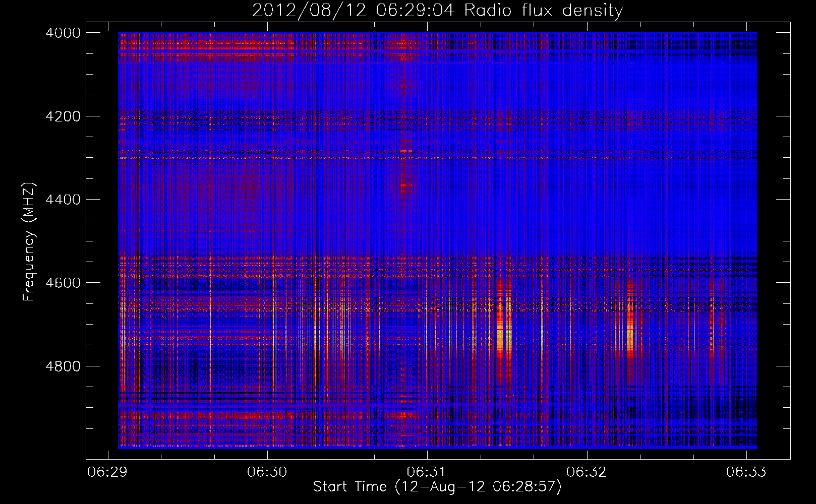Click the Y-axis label "Frequency (MHZ)"

(29, 242)
